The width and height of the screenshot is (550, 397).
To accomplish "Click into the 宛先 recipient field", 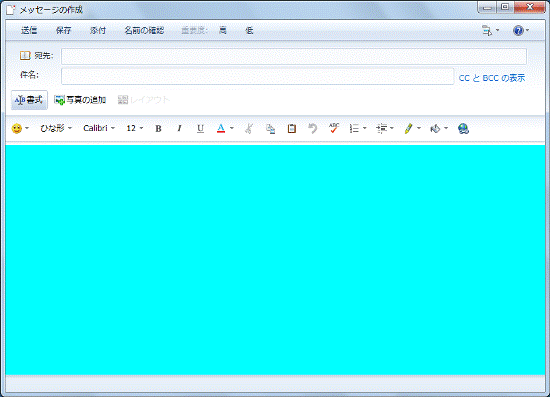I will (294, 56).
